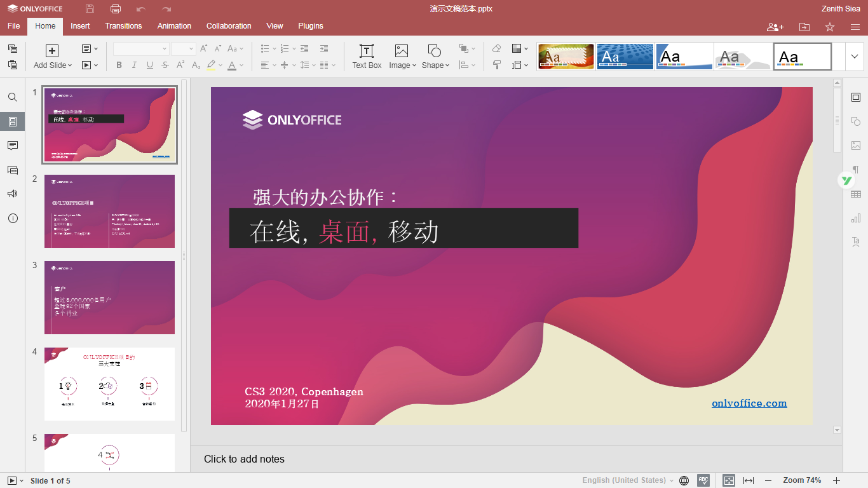Switch to the Collaboration tab

click(229, 26)
